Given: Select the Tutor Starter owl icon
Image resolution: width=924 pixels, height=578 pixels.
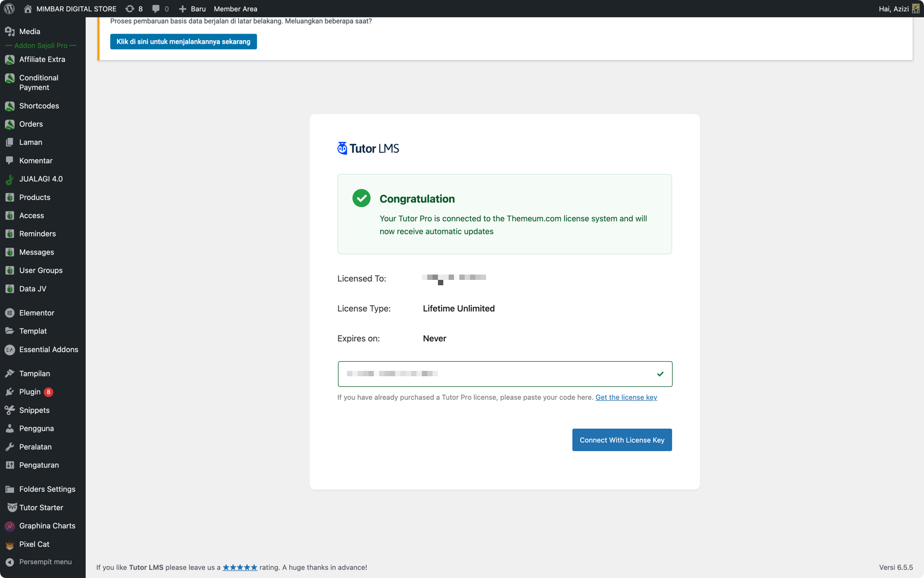Looking at the screenshot, I should 11,507.
